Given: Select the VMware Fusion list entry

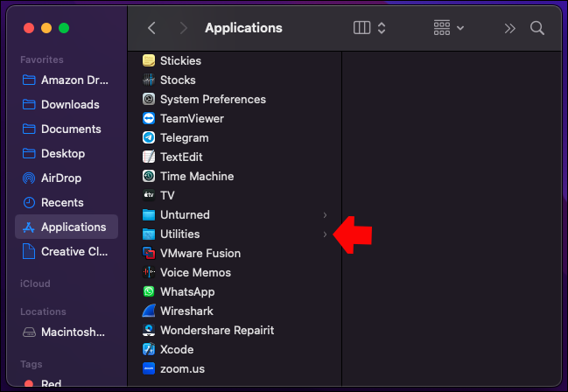Looking at the screenshot, I should click(200, 254).
